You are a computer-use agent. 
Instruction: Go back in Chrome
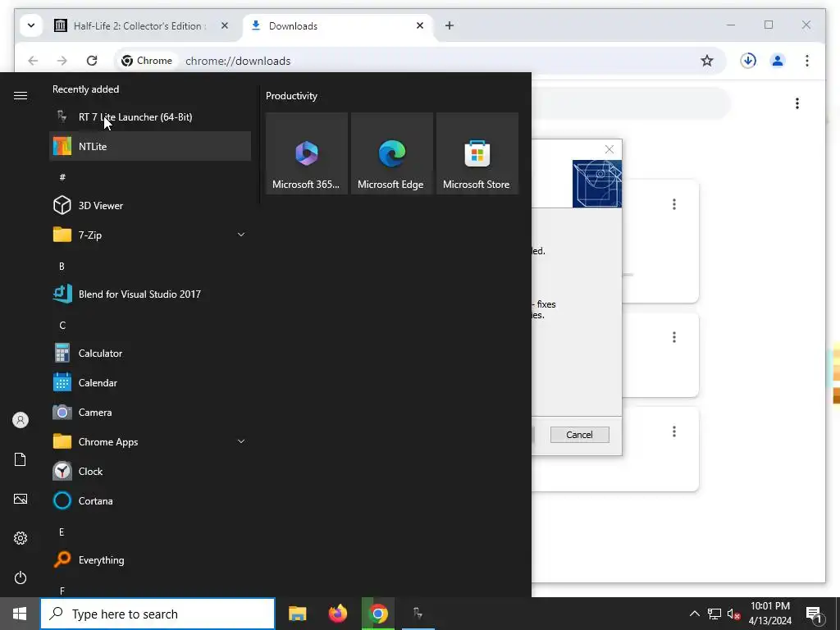coord(33,61)
